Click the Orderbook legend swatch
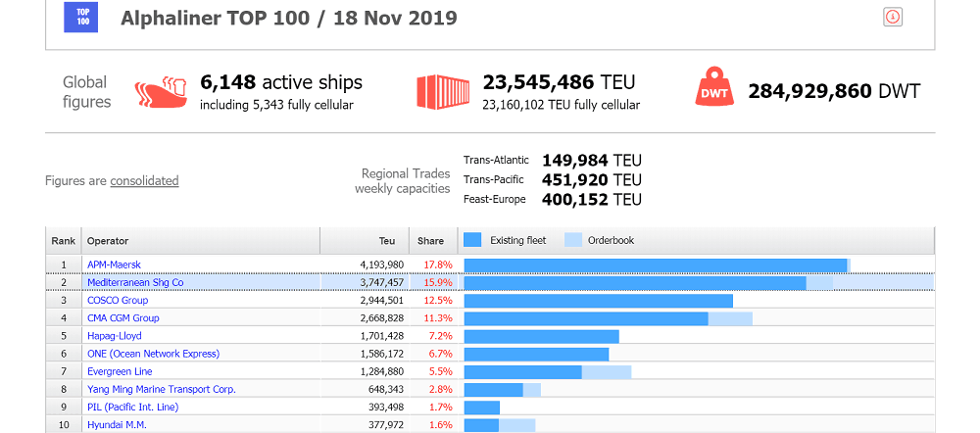The image size is (980, 433). [573, 240]
